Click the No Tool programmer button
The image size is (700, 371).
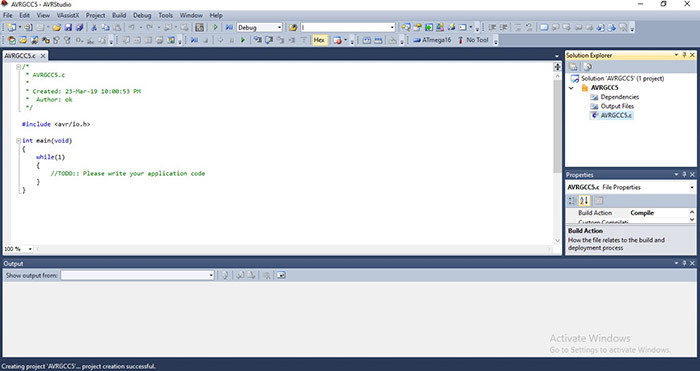pyautogui.click(x=473, y=40)
